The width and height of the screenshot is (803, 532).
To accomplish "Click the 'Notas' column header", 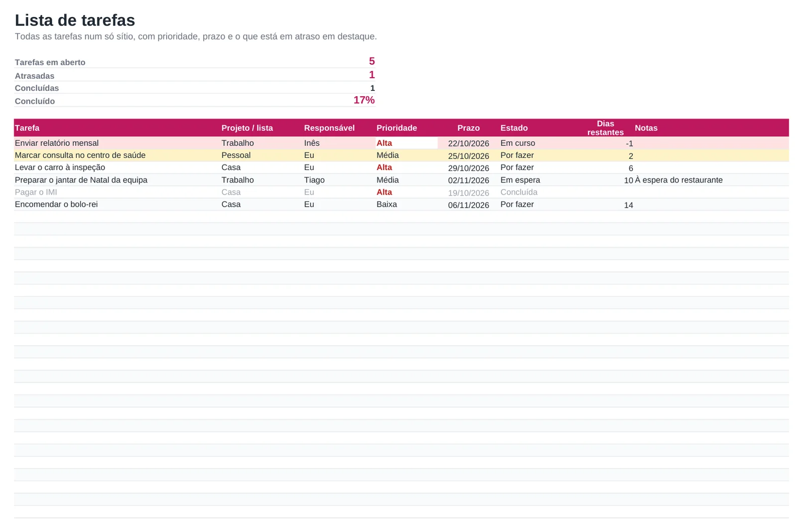I will 646,128.
